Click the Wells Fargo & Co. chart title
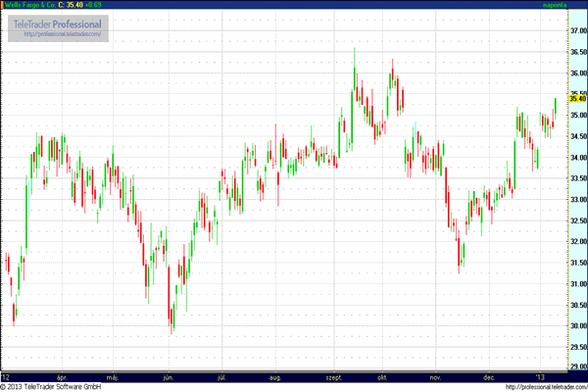This screenshot has width=588, height=392. pos(31,5)
